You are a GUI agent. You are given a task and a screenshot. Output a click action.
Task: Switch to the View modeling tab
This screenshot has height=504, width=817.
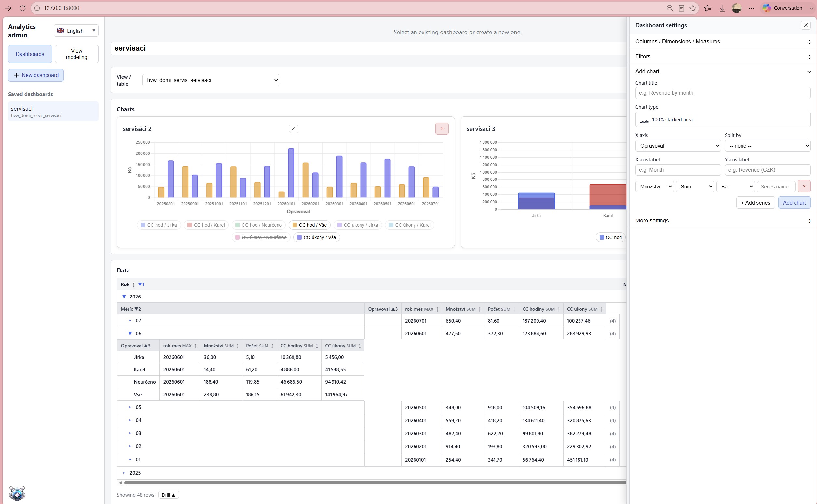tap(76, 54)
